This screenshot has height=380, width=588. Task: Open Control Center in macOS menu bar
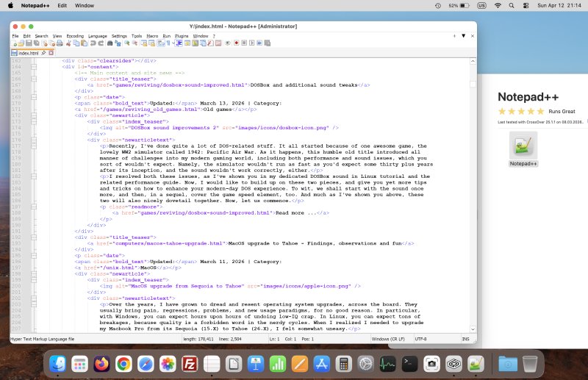pos(526,6)
